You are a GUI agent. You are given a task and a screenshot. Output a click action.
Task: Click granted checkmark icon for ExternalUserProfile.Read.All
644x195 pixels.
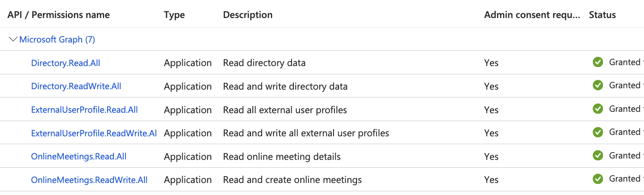click(598, 109)
